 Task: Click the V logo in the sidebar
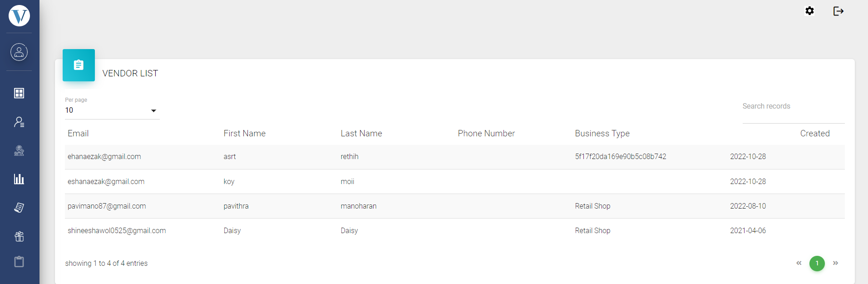coord(19,16)
